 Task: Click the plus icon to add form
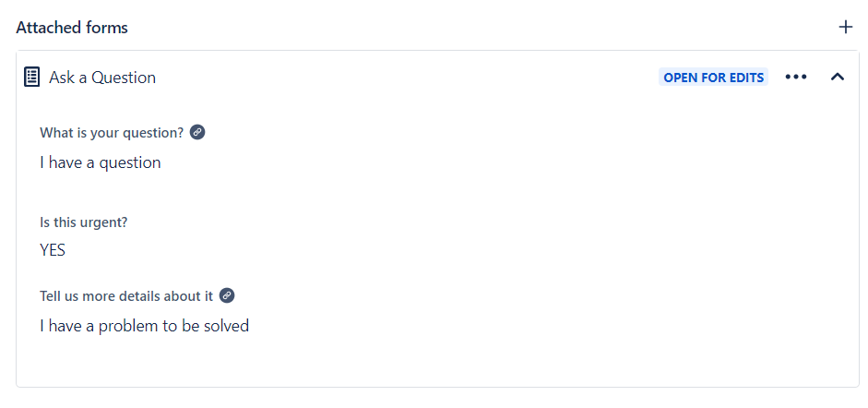(x=845, y=27)
